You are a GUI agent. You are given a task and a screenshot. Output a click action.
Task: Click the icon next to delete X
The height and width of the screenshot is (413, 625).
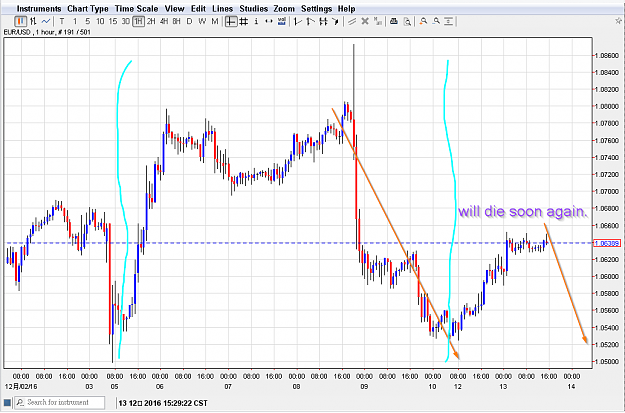coord(377,21)
